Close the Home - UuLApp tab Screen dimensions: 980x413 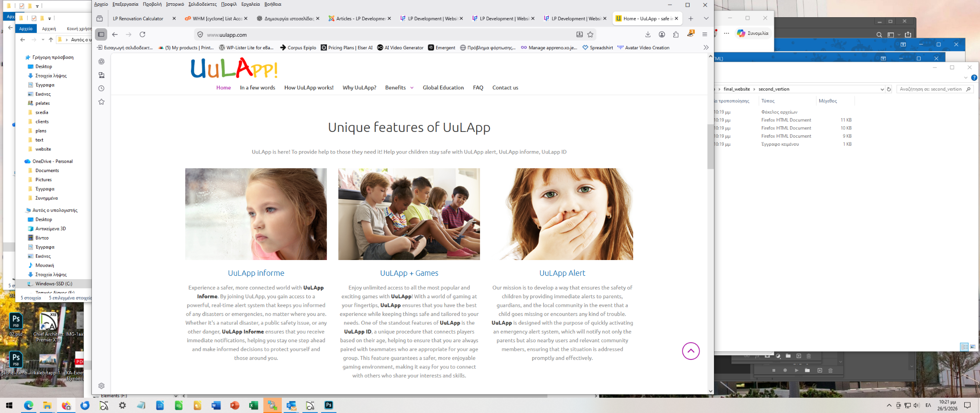click(676, 19)
